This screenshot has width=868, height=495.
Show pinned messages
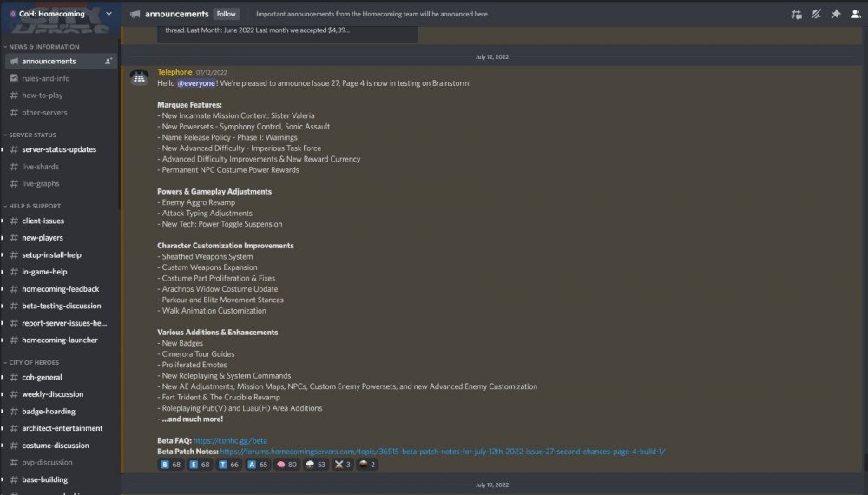(836, 14)
